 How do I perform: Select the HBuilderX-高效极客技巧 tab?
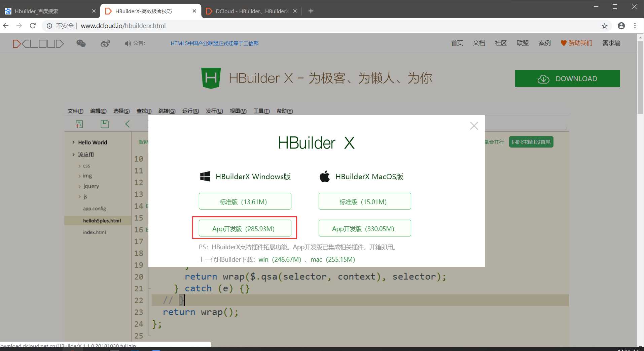[x=151, y=11]
